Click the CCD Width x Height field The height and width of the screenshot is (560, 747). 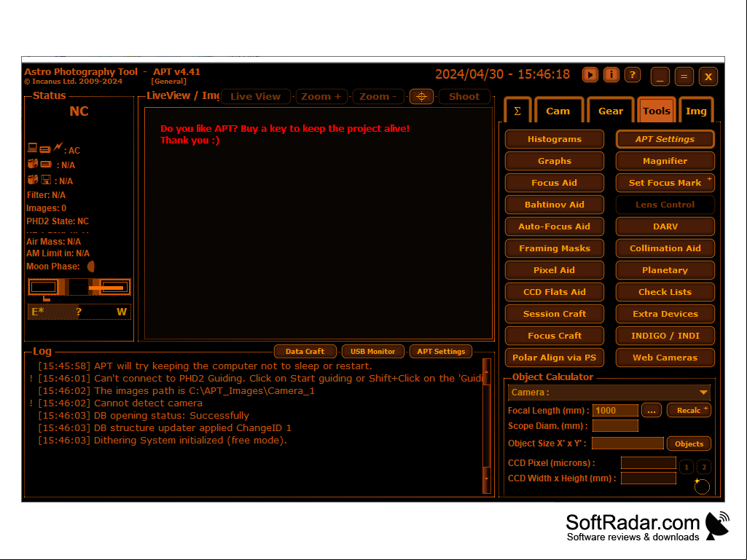tap(649, 478)
